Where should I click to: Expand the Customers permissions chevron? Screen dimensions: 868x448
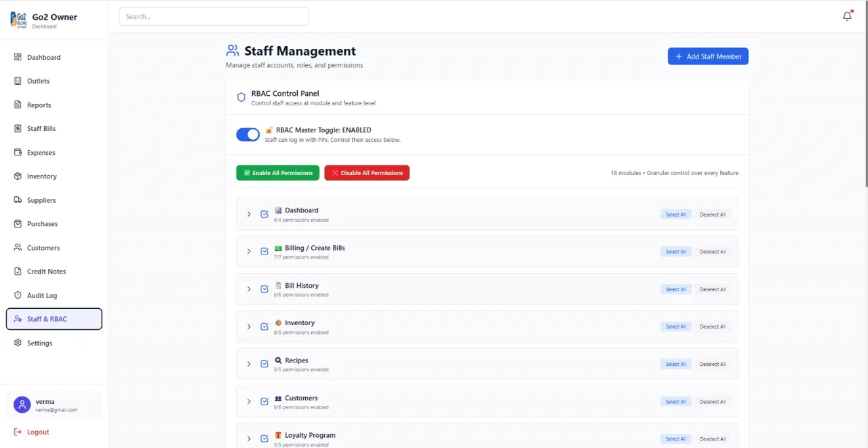tap(249, 402)
